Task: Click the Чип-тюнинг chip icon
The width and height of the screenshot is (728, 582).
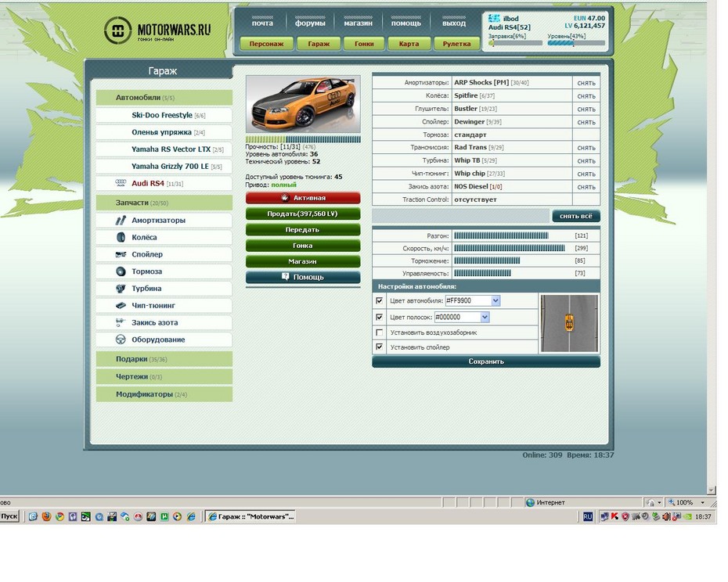Action: coord(121,305)
